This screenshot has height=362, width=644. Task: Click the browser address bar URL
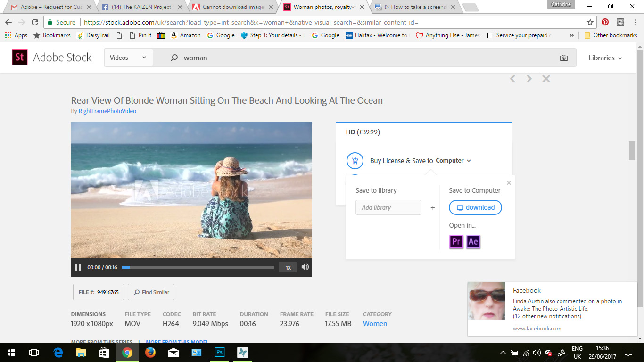[251, 22]
